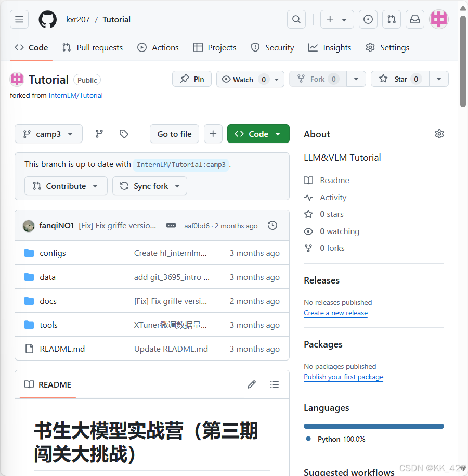Show commit message ellipsis details
Image resolution: width=468 pixels, height=476 pixels.
(x=171, y=226)
